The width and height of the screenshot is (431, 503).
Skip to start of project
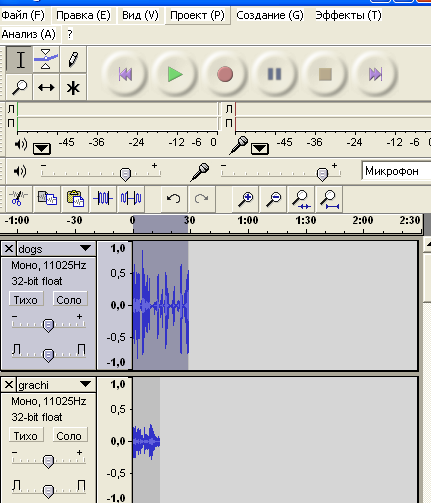coord(125,74)
